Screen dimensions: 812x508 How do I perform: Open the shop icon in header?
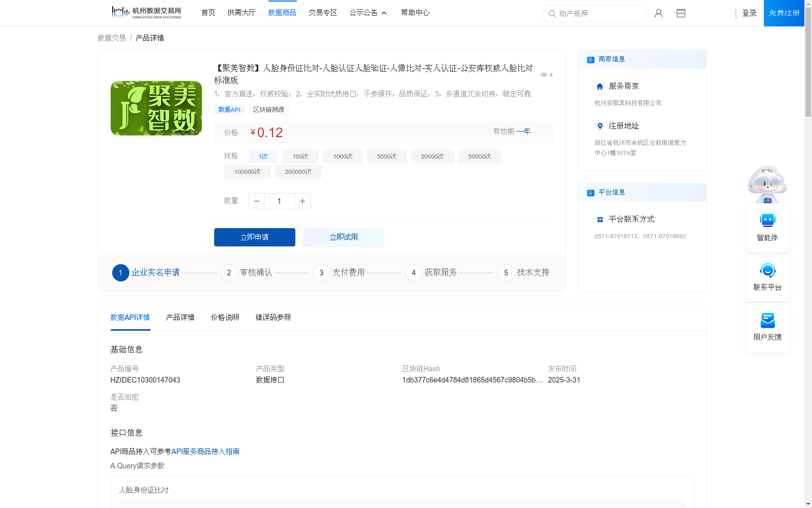pos(681,13)
